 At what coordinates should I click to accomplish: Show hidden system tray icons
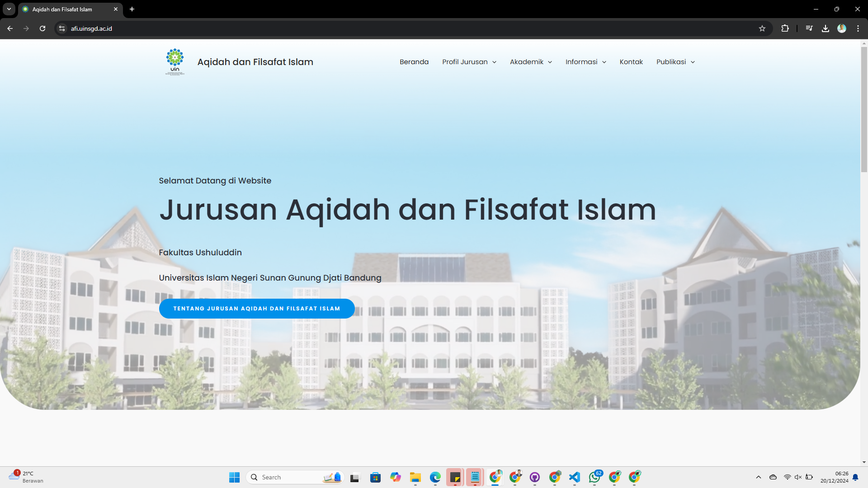pyautogui.click(x=759, y=477)
